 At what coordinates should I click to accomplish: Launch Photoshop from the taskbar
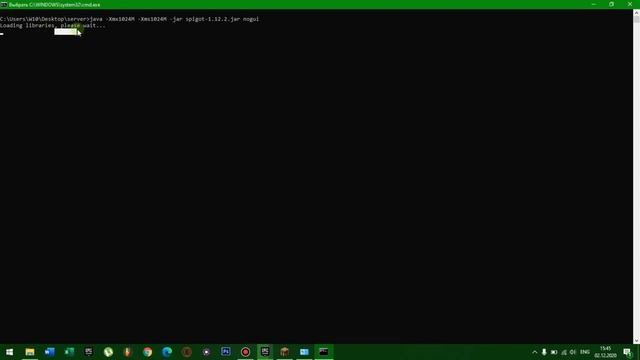(226, 352)
